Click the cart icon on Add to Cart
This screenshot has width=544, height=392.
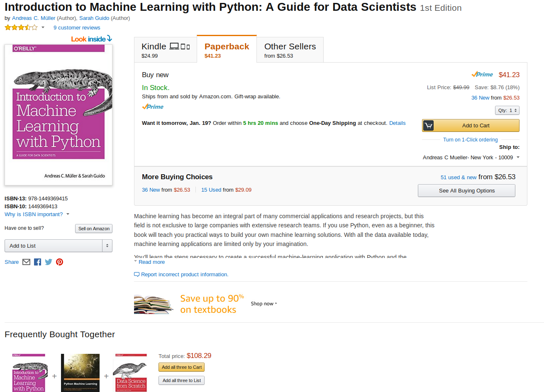click(x=428, y=125)
